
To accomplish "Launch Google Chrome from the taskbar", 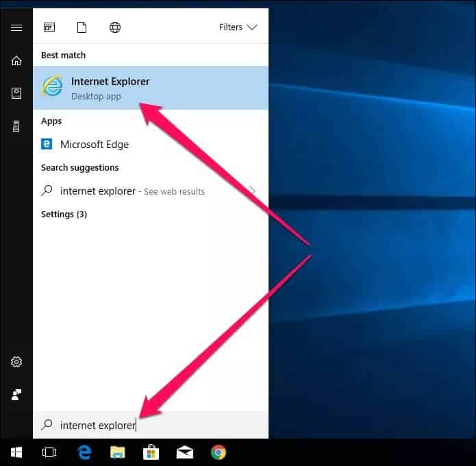I will click(x=218, y=452).
